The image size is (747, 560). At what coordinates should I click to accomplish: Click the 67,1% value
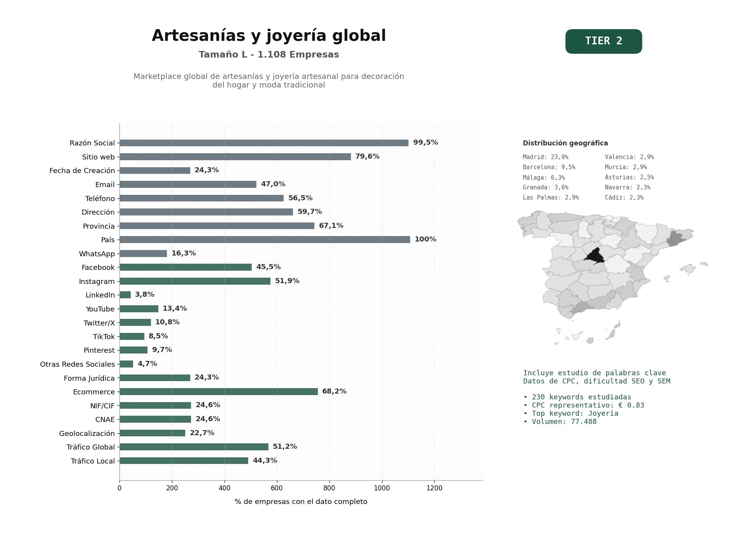[x=331, y=226]
